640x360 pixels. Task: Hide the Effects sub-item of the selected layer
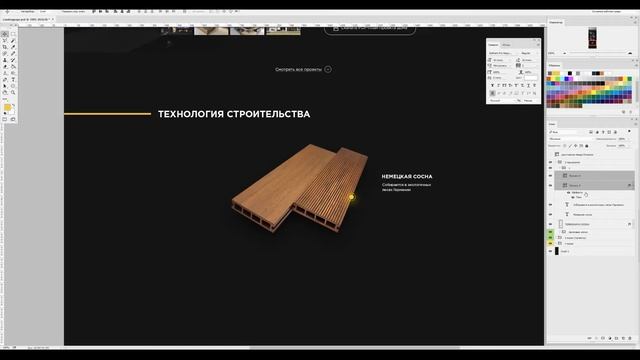point(568,193)
